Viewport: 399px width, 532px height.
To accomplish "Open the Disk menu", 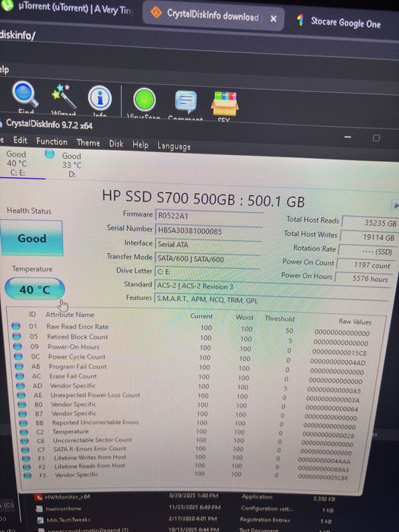I will [116, 144].
